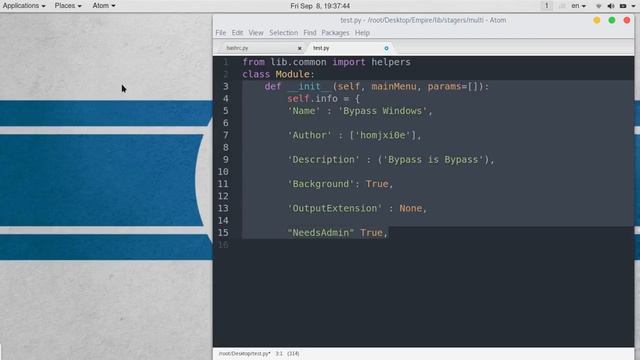640x360 pixels.
Task: Click the 'Bypass Windows' string
Action: coord(382,111)
